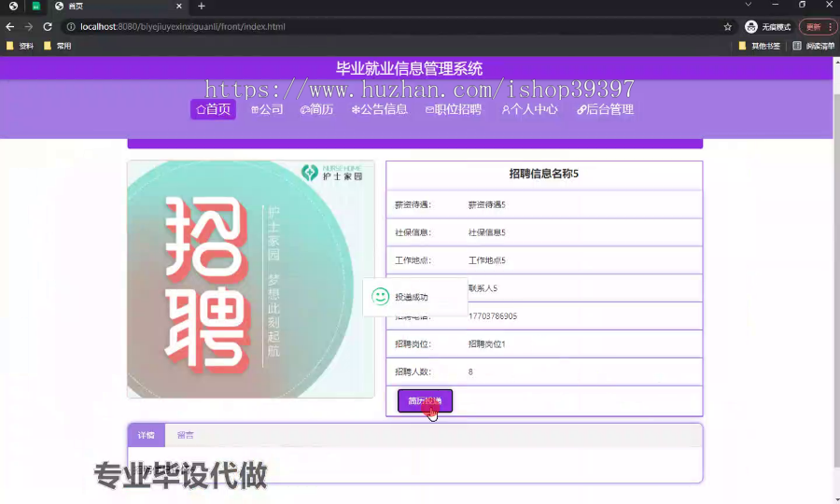Open the 职位招聘 menu item
840x504 pixels.
click(x=454, y=109)
